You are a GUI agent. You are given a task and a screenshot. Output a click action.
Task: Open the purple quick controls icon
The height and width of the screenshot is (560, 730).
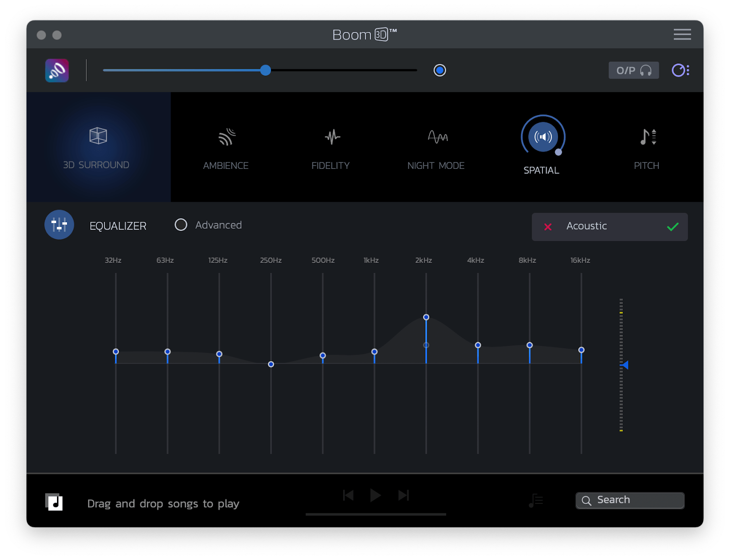pos(680,70)
